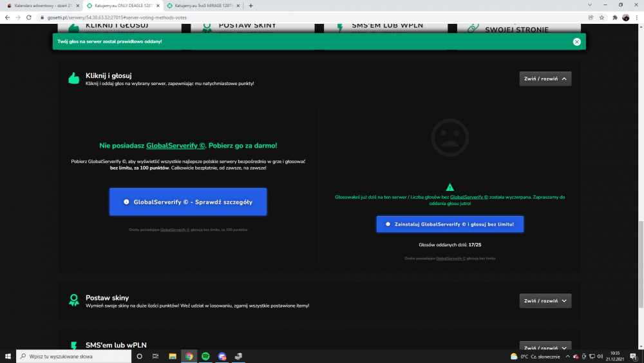Open volume control in system tray
Screen dimensions: 644x363
pyautogui.click(x=600, y=357)
